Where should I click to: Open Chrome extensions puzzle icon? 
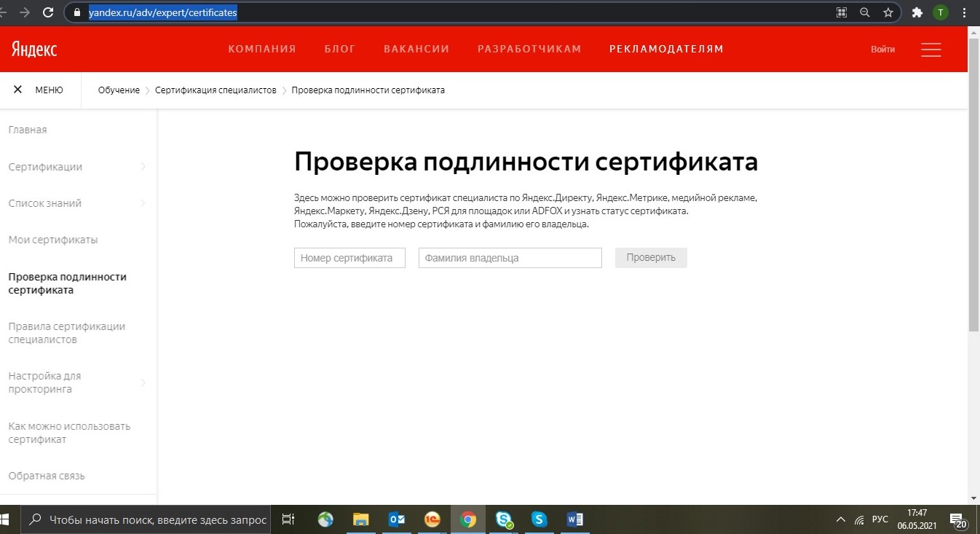point(917,12)
